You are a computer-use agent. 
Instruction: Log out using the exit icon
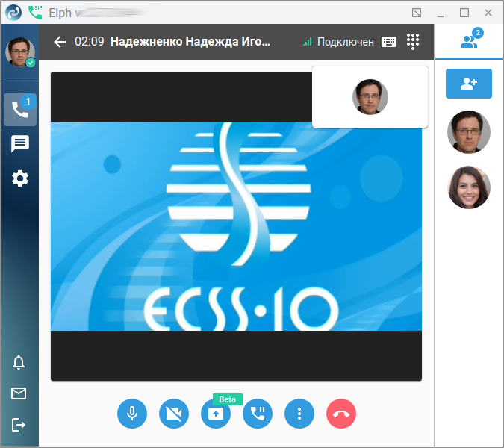point(19,425)
